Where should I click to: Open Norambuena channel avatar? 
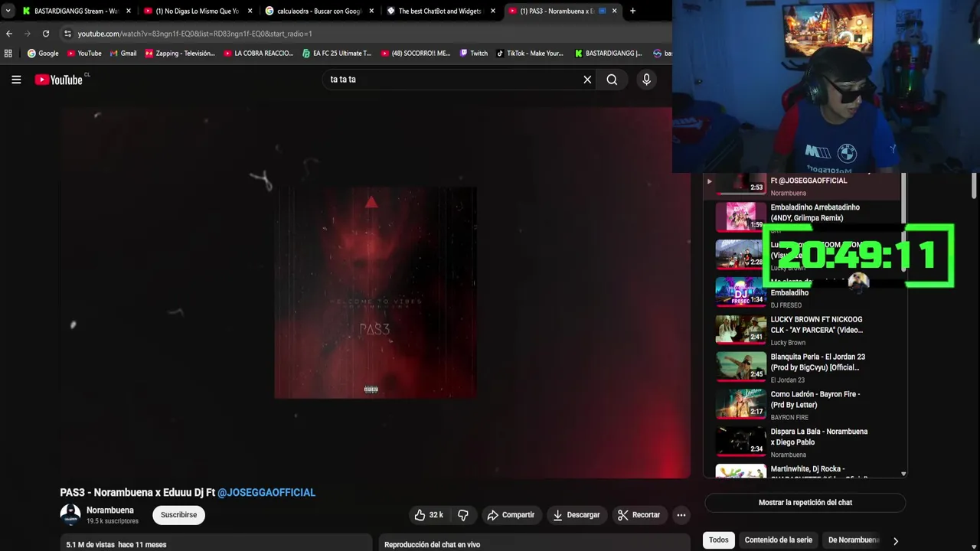coord(70,515)
